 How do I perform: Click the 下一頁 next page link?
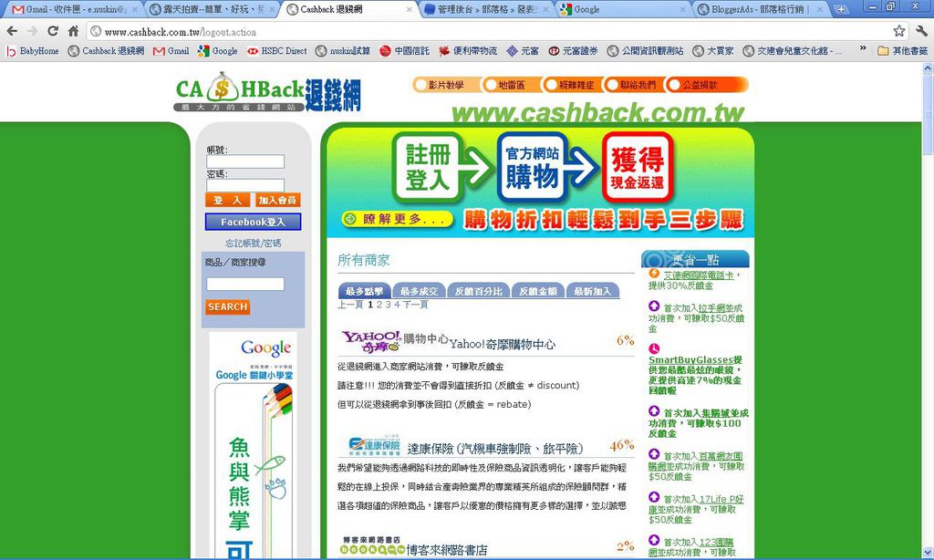coord(415,305)
